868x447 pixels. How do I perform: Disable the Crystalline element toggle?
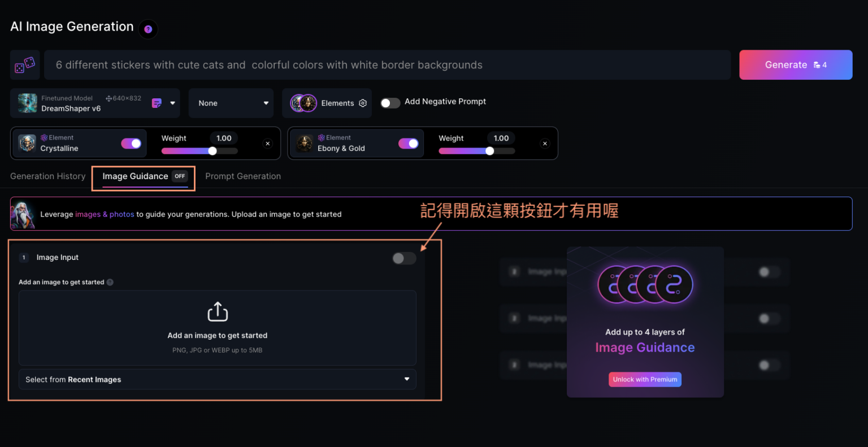point(131,144)
